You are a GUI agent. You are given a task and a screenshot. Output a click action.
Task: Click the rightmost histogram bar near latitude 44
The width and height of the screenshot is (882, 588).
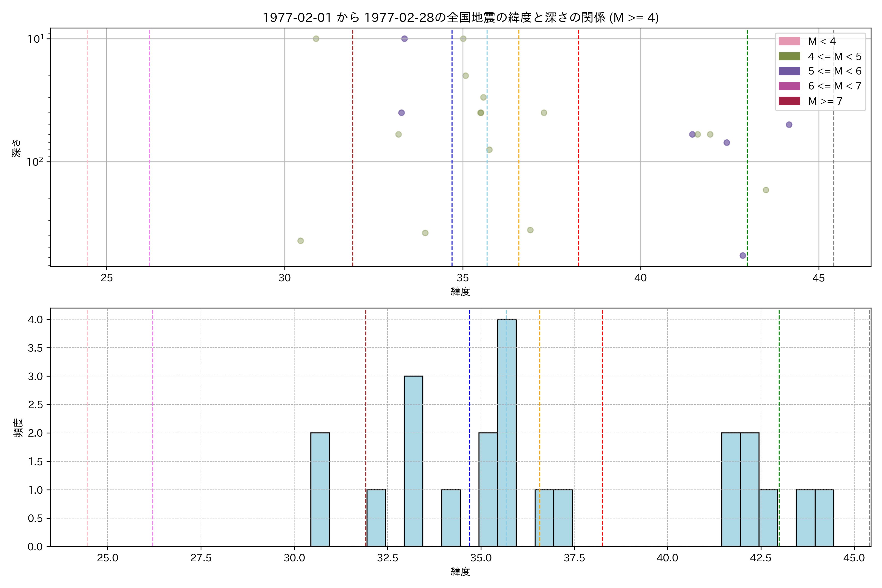click(824, 518)
